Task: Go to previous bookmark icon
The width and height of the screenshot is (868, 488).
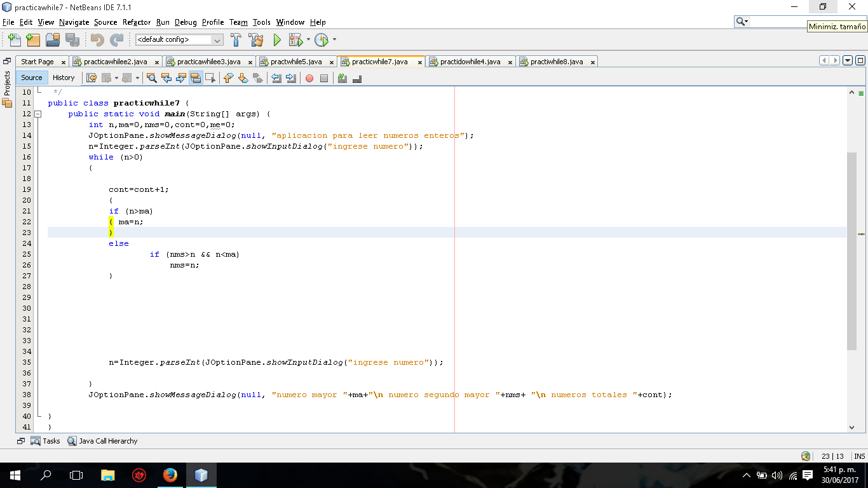Action: click(228, 78)
